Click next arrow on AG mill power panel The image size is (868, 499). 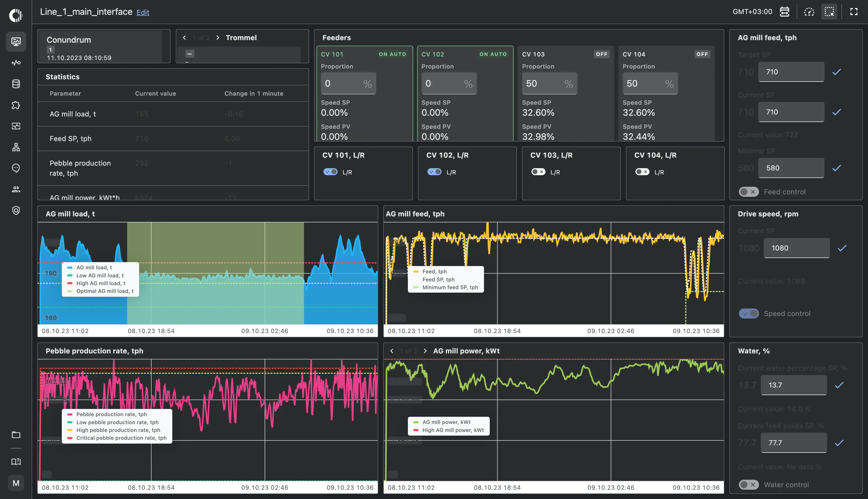coord(425,351)
